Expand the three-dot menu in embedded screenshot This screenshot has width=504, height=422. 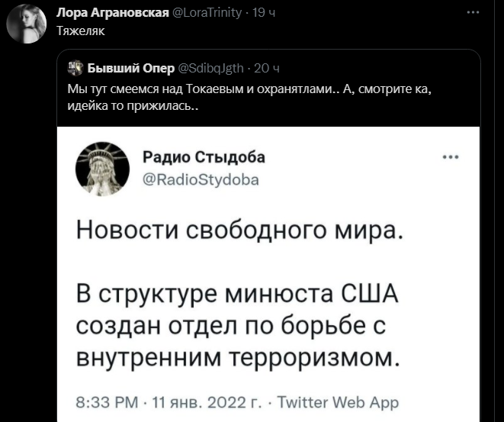[451, 157]
